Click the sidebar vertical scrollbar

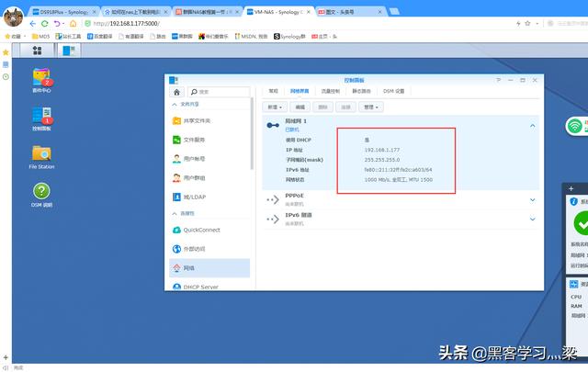click(x=252, y=133)
